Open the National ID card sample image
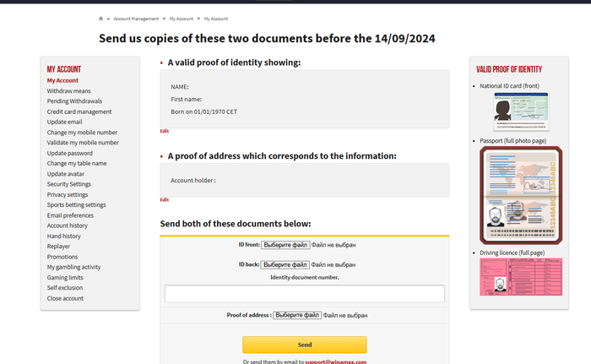591x364 pixels. click(x=514, y=110)
